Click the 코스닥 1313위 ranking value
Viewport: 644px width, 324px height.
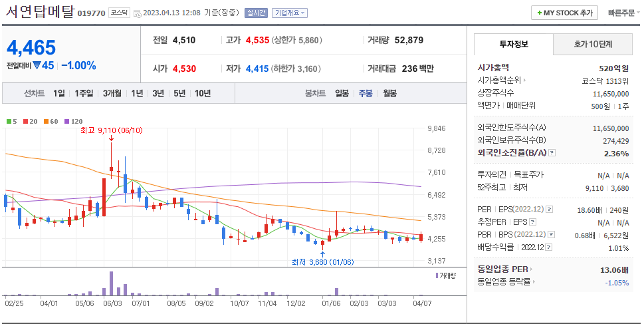coord(605,81)
